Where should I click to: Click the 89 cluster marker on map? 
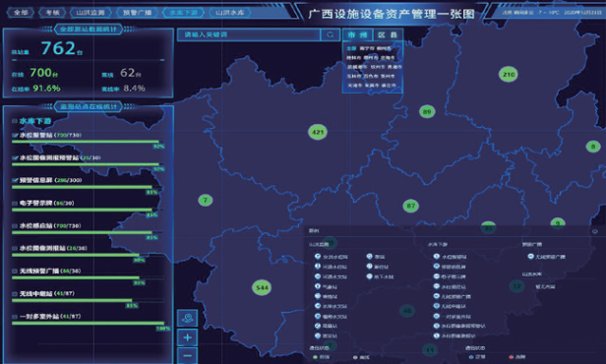pos(427,112)
